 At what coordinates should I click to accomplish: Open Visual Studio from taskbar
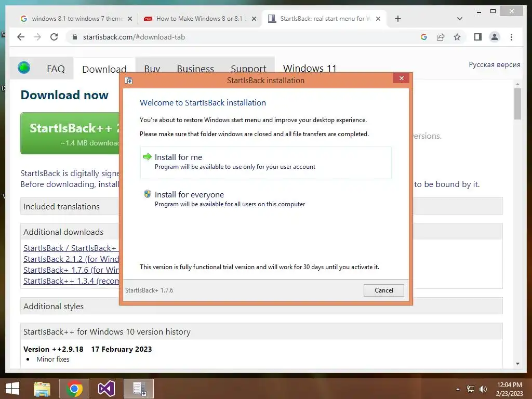106,389
